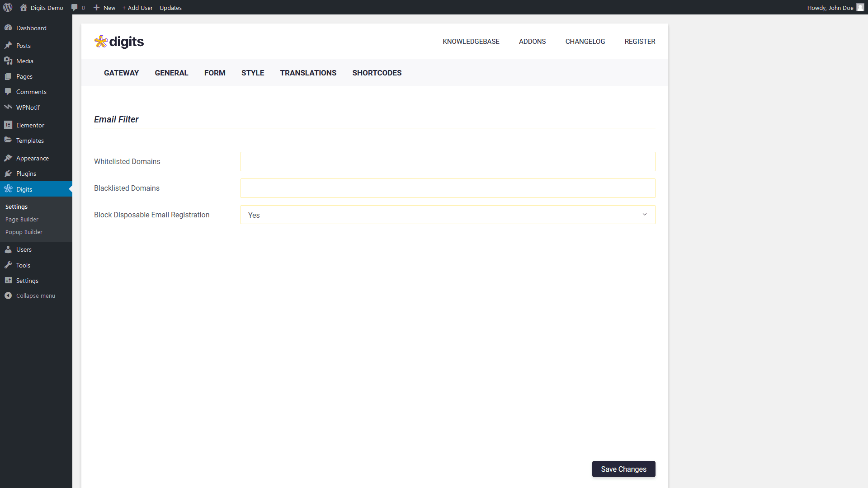Click the Block Disposable Email Registration label
This screenshot has width=868, height=488.
[152, 215]
